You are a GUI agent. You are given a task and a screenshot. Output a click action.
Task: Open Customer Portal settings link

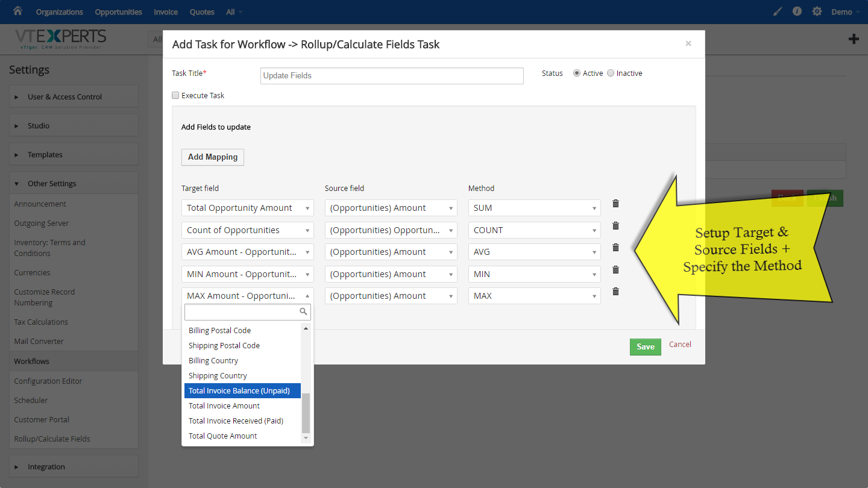(42, 420)
